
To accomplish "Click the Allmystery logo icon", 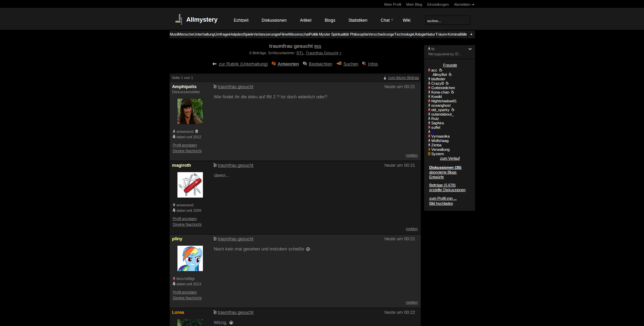I will [x=179, y=19].
